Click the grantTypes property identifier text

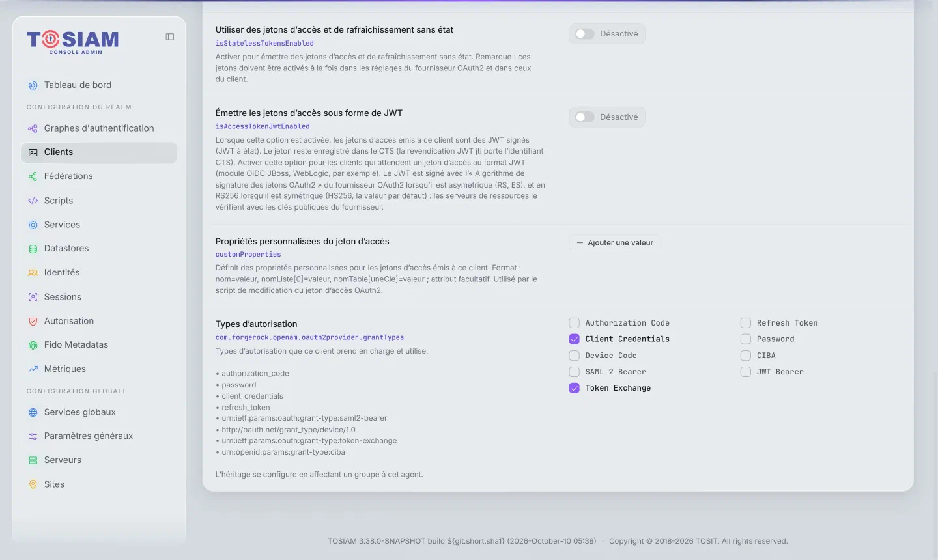309,337
